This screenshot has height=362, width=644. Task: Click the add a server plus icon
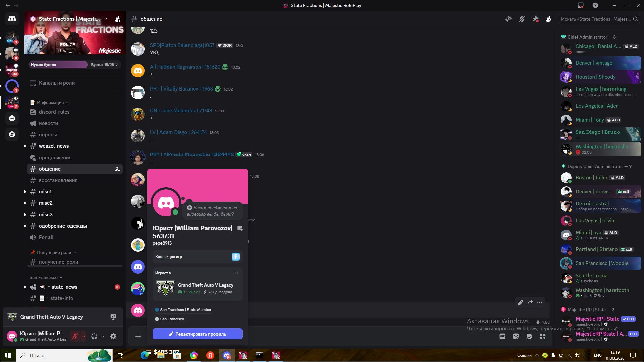click(x=12, y=118)
